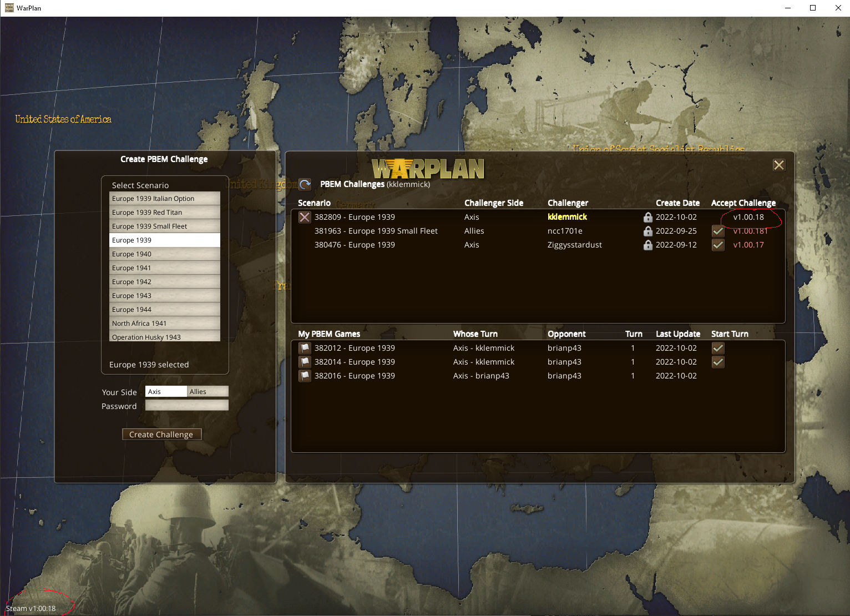Click lock icon on ncc1701e challenge row
850x616 pixels.
point(647,231)
